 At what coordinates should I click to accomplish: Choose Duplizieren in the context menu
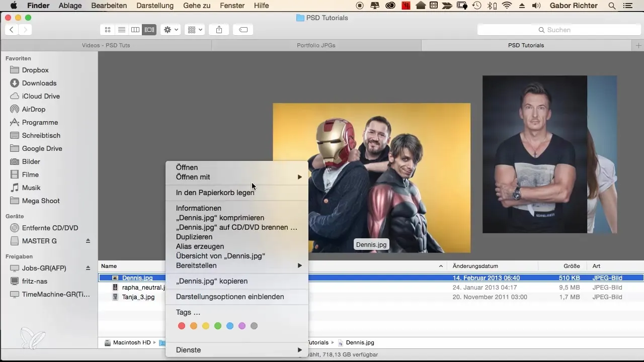[236, 237]
